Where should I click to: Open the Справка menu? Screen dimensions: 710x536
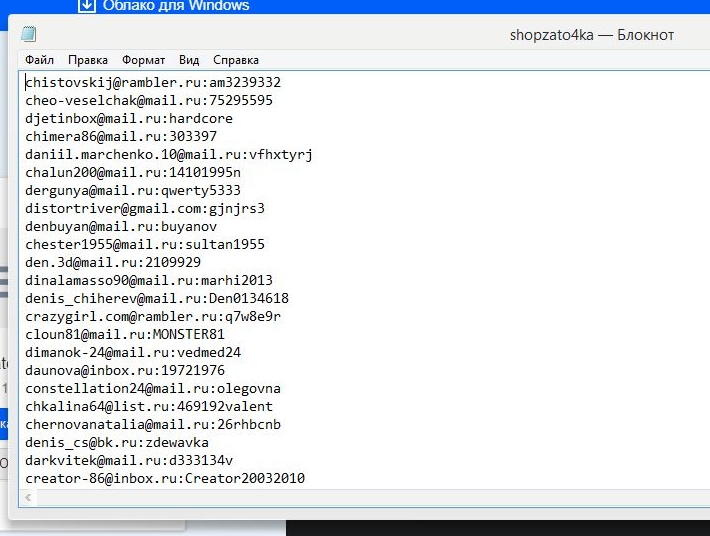click(x=236, y=60)
